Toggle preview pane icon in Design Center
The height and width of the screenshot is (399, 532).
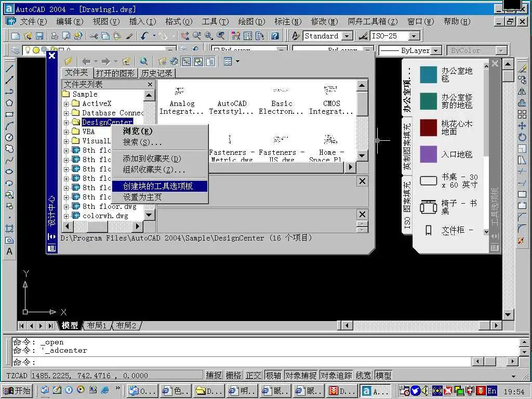[x=198, y=61]
